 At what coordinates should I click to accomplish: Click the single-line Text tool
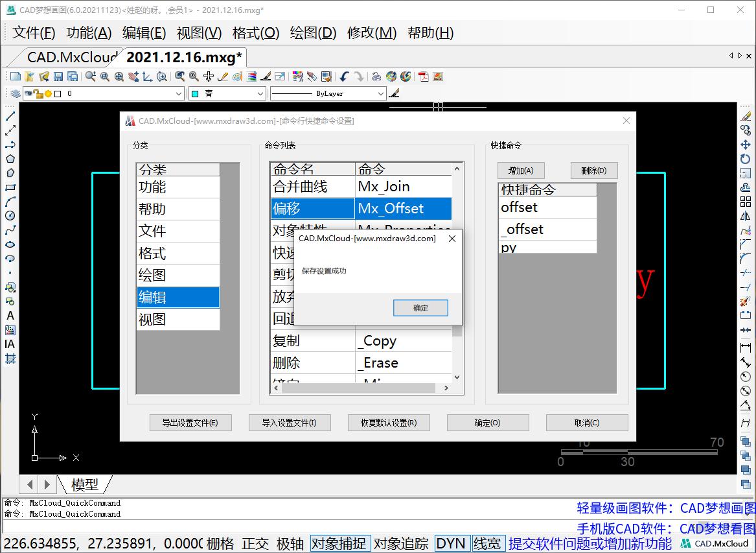point(10,316)
